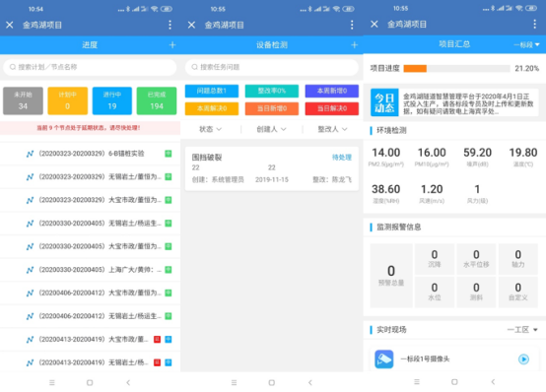
Task: Click blue status badge on 20200413 无锡岩土 row
Action: [169, 362]
